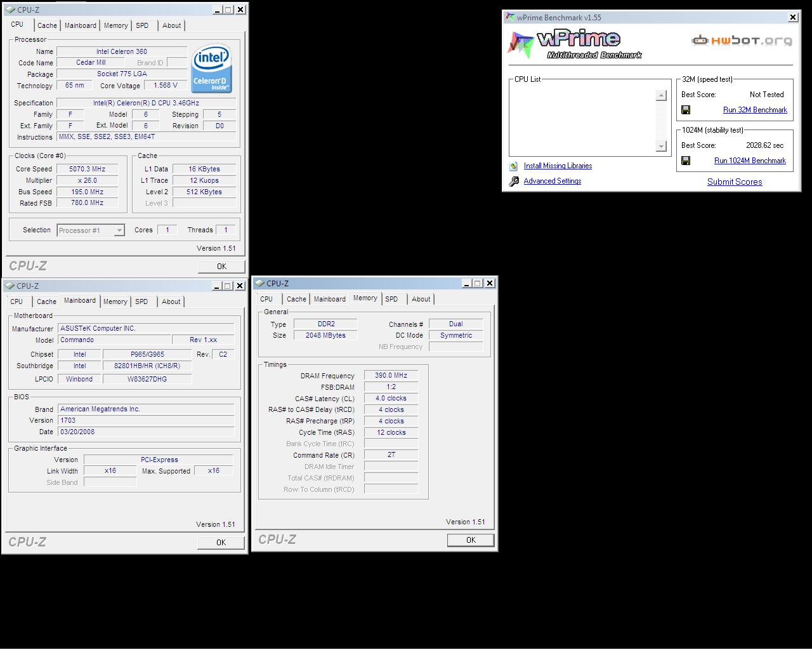Screen dimensions: 812x650
Task: Close the wPrime Benchmark window
Action: tap(793, 18)
